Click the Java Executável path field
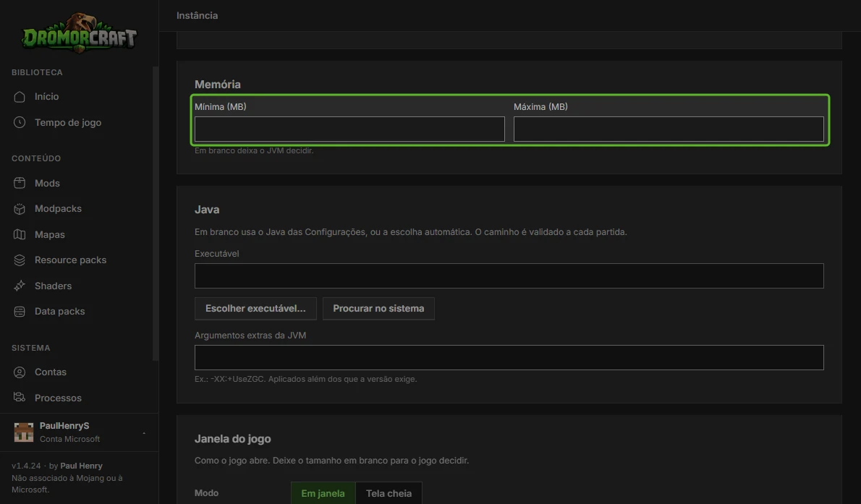 [509, 276]
